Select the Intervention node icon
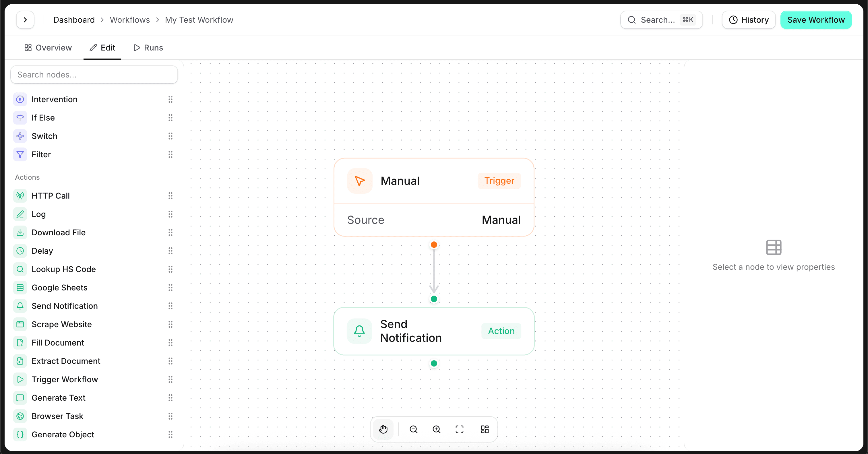 [20, 99]
